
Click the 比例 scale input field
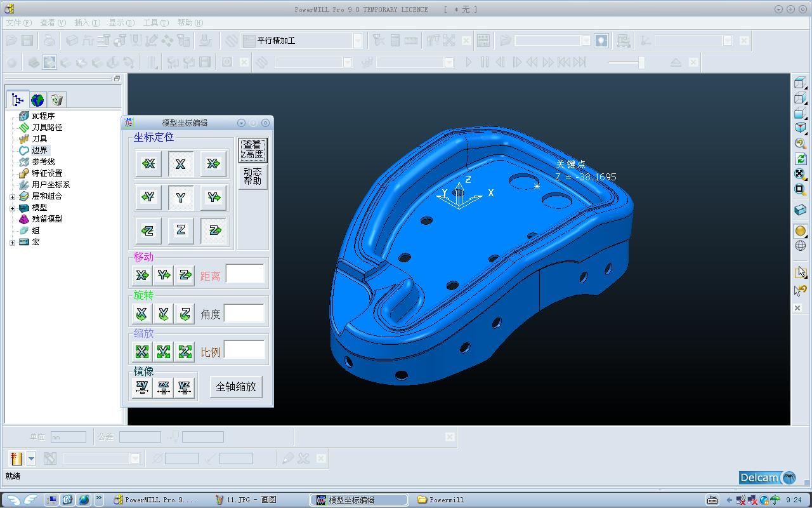[x=244, y=350]
